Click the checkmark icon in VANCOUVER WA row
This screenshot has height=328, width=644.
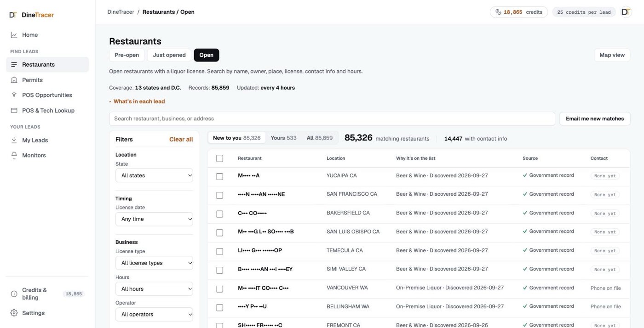[x=525, y=288]
